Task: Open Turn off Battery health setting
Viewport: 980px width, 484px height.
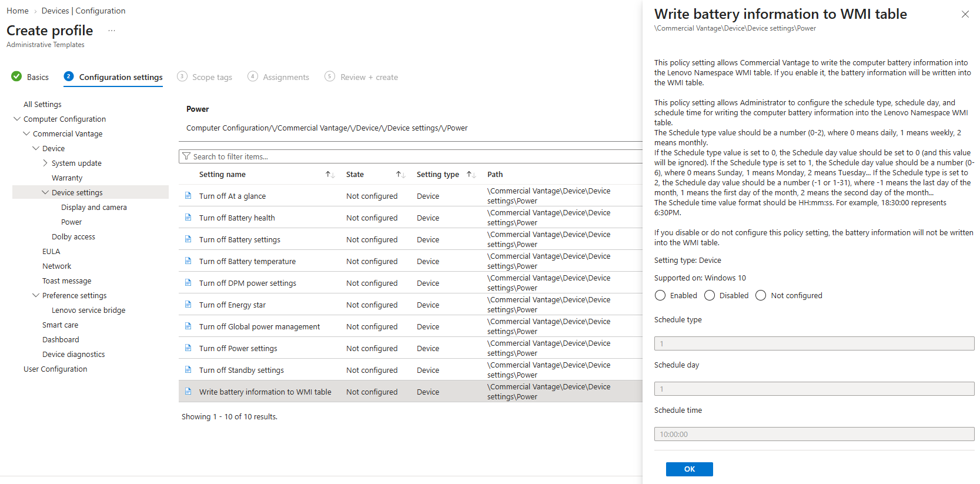Action: tap(237, 218)
